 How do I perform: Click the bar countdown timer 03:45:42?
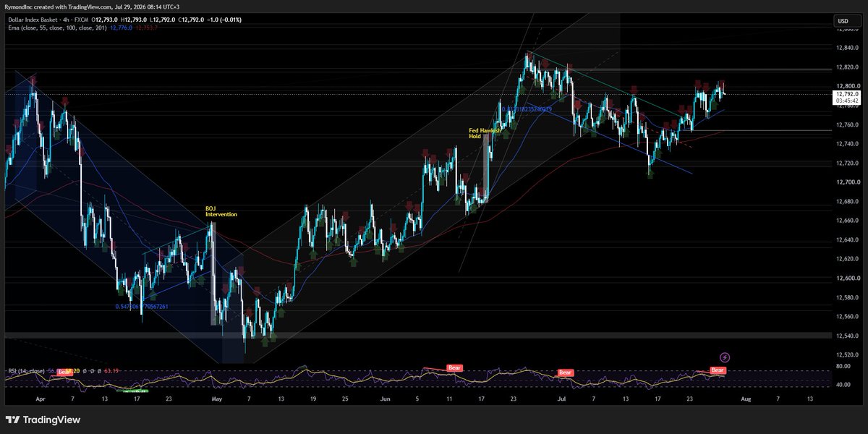coord(846,101)
